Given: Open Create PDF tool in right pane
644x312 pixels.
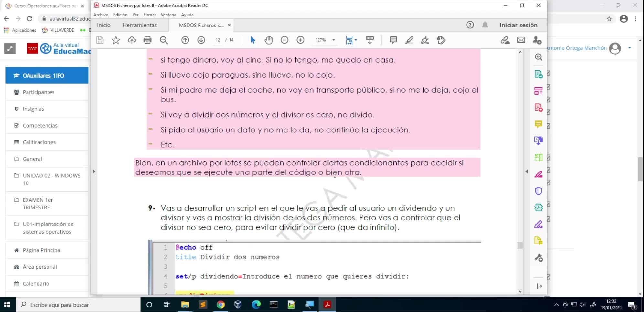Looking at the screenshot, I should point(538,108).
